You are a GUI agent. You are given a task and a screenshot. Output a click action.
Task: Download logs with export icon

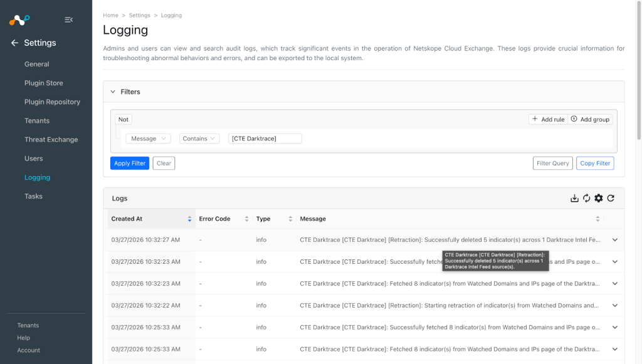[574, 199]
